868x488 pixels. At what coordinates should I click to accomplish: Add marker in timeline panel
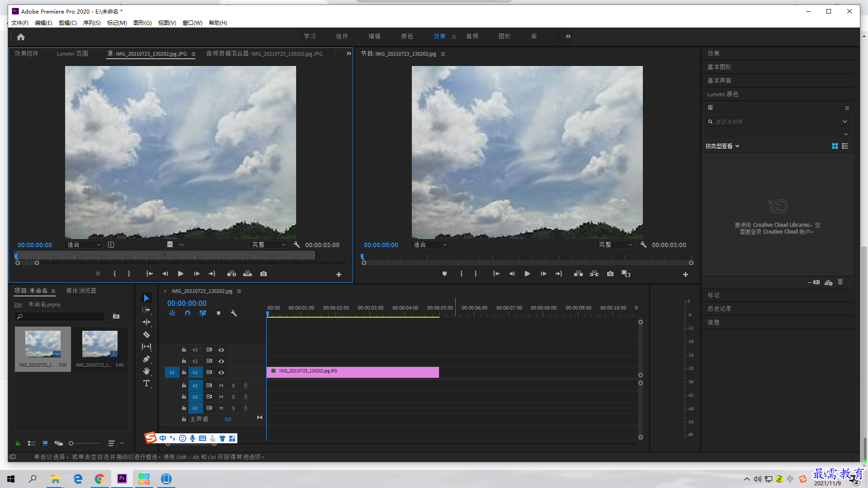coord(218,313)
